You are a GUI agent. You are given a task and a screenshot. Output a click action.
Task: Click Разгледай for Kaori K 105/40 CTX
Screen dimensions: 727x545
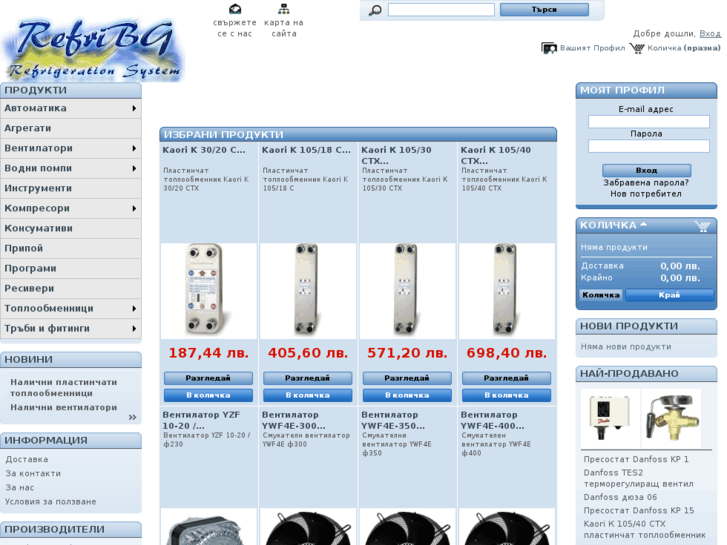point(506,378)
